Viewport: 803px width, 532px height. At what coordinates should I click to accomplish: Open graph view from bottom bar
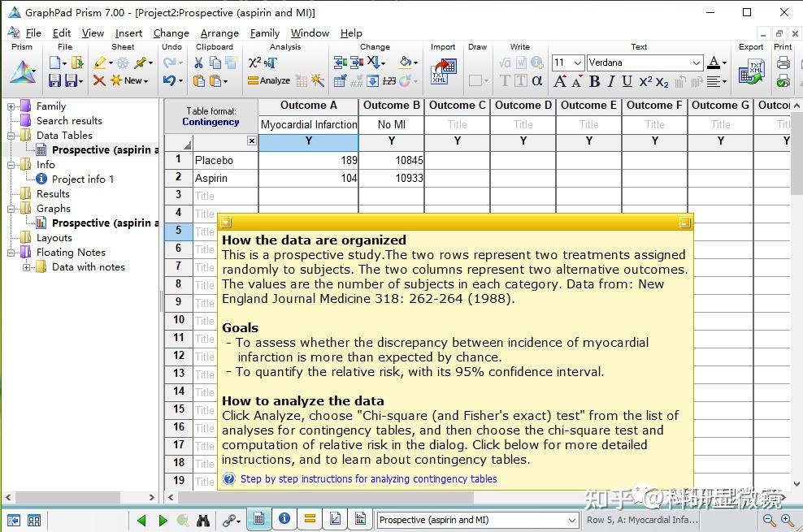coord(361,519)
